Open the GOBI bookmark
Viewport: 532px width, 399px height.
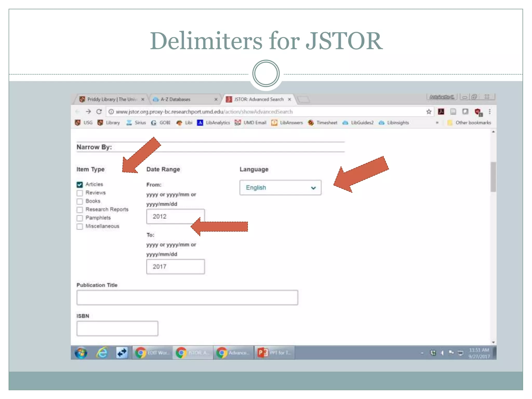pyautogui.click(x=161, y=123)
